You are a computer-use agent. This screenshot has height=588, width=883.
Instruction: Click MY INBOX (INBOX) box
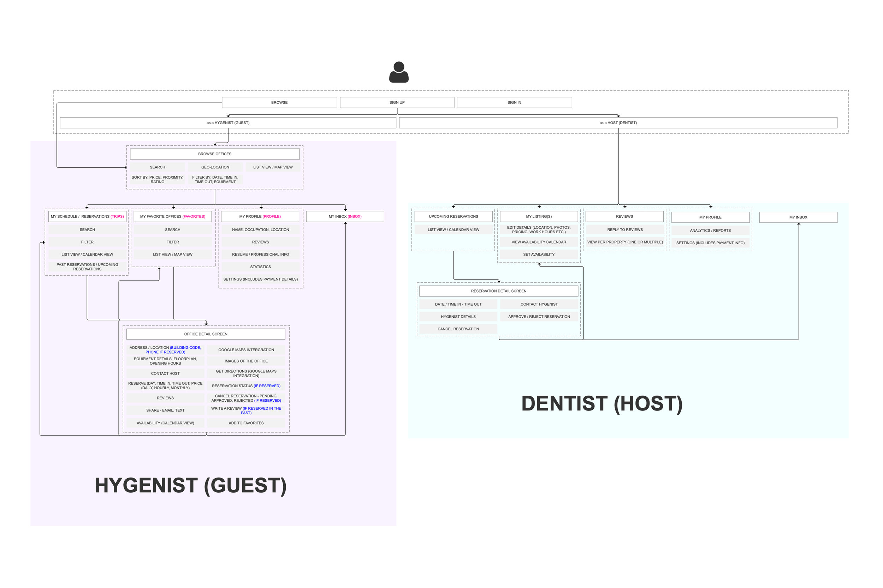pyautogui.click(x=345, y=216)
